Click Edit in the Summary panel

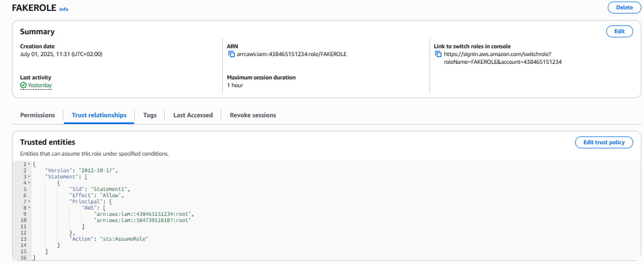(x=619, y=31)
